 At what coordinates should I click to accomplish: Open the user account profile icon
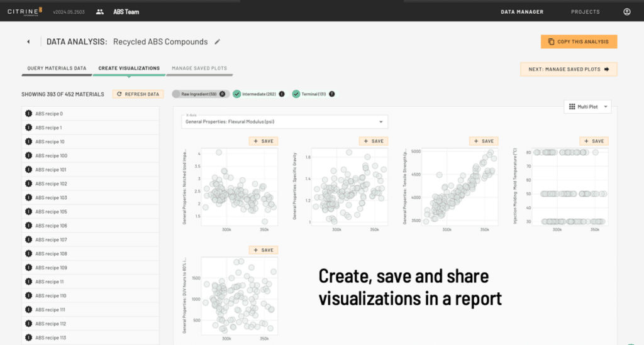point(626,11)
